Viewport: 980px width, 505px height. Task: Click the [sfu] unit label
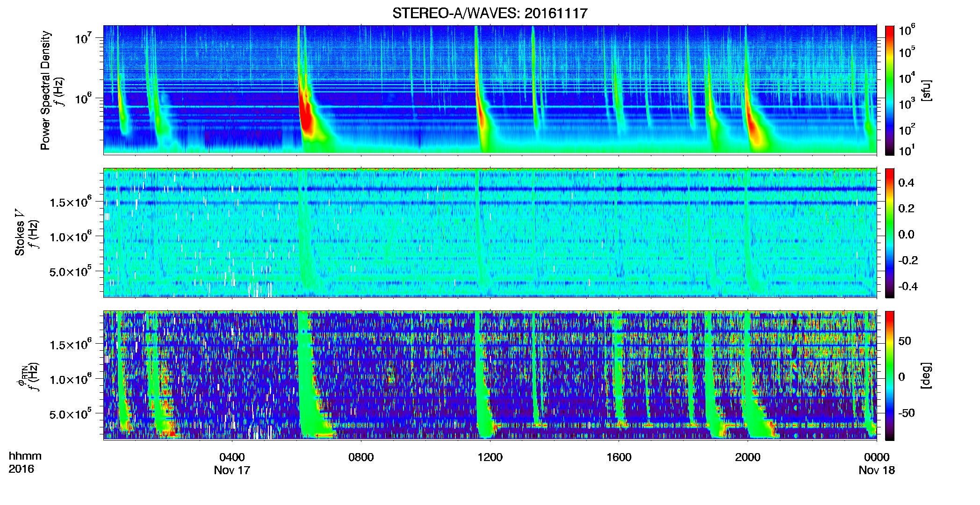926,90
